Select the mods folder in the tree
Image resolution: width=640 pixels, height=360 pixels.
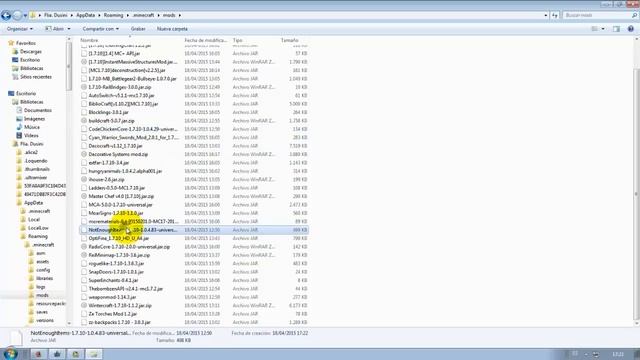[x=42, y=295]
